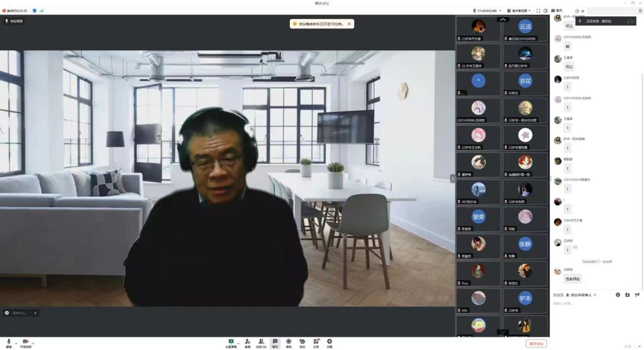The image size is (644, 350).
Task: Click the Share Screen icon
Action: 231,342
